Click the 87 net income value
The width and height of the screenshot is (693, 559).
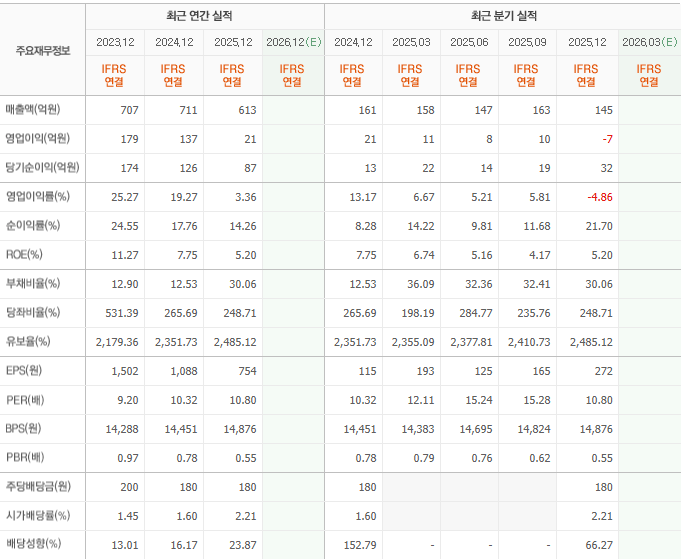click(x=251, y=168)
